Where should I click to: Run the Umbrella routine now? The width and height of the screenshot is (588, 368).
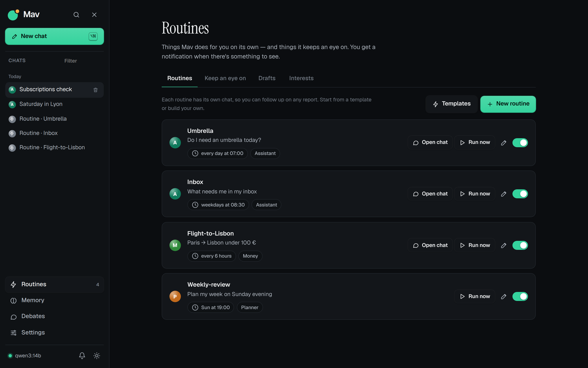point(475,142)
